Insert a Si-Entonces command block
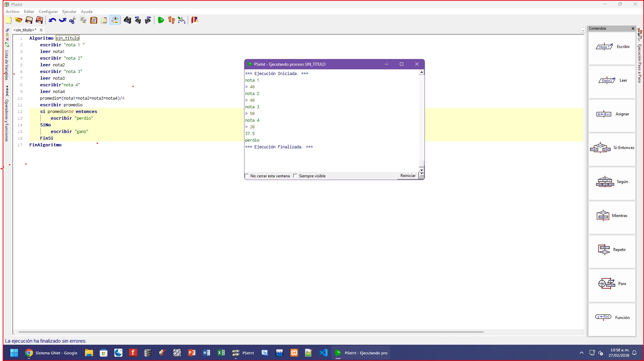644x361 pixels. [612, 148]
